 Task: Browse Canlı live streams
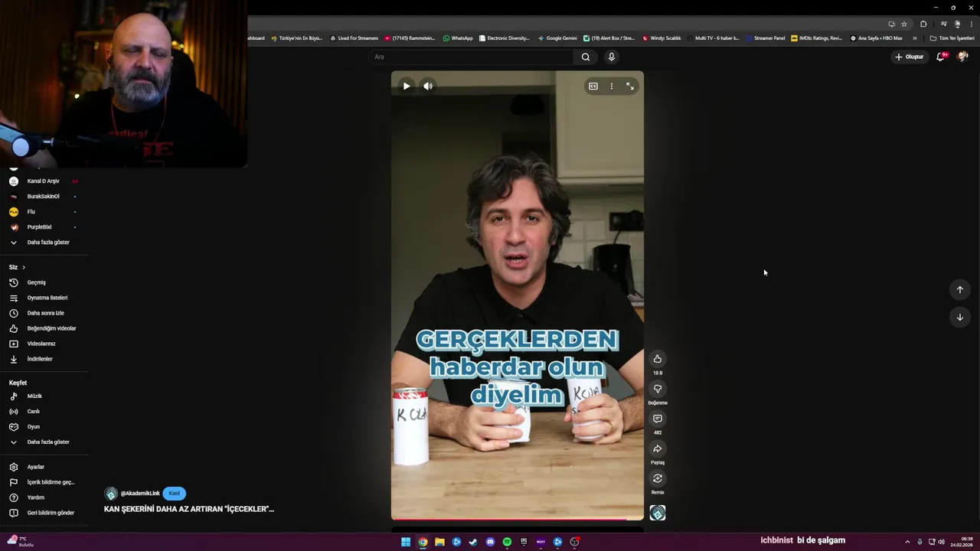(44, 412)
